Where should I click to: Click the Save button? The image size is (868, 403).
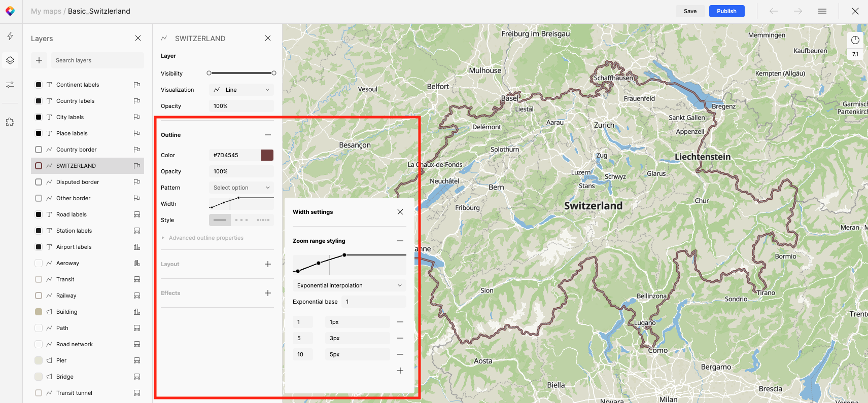(690, 11)
